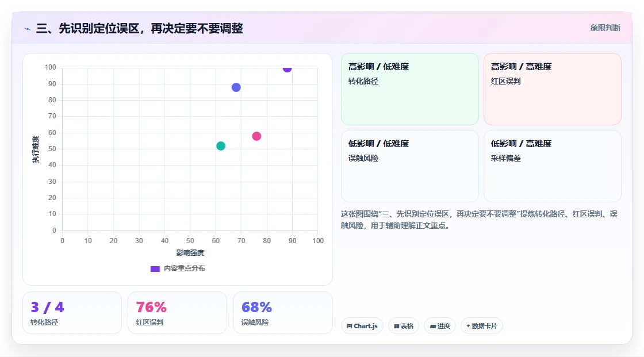This screenshot has height=357, width=644.
Task: Click the purple point at chart top
Action: point(287,68)
